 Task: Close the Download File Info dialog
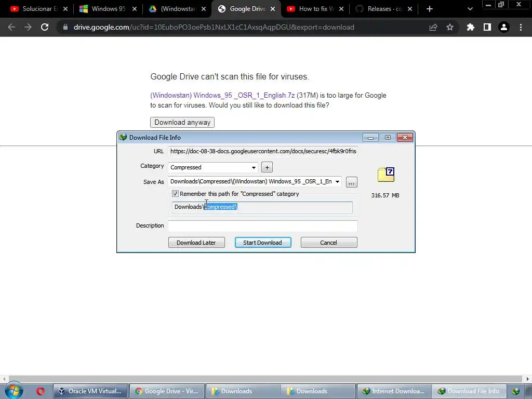[405, 137]
